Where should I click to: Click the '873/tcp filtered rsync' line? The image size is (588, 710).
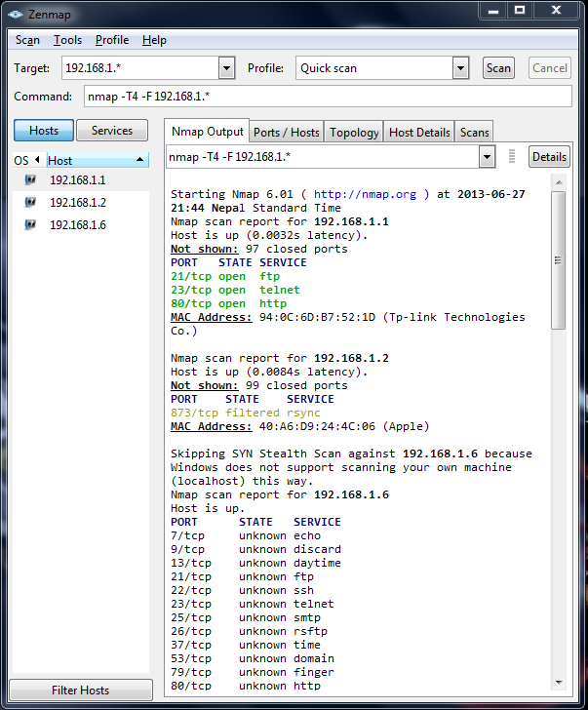click(246, 413)
